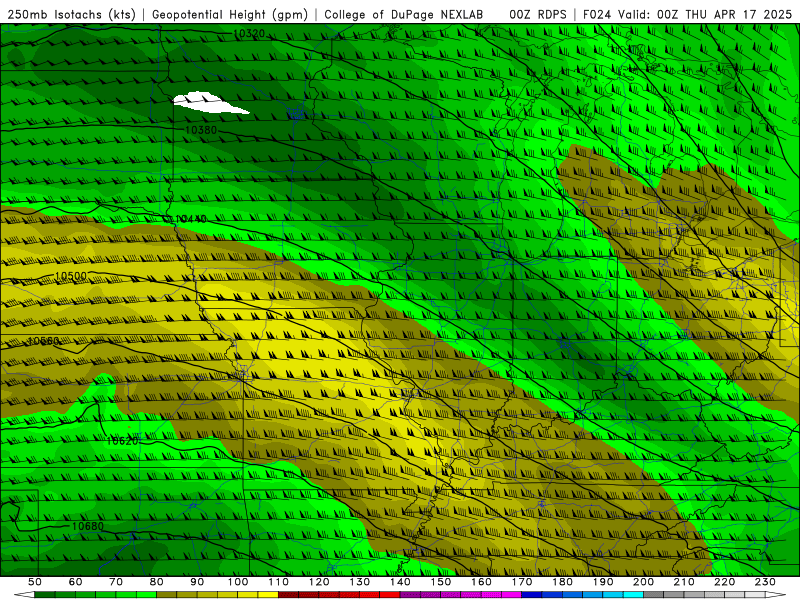Click the 200 label on the colorbar
800x600 pixels.
643,582
